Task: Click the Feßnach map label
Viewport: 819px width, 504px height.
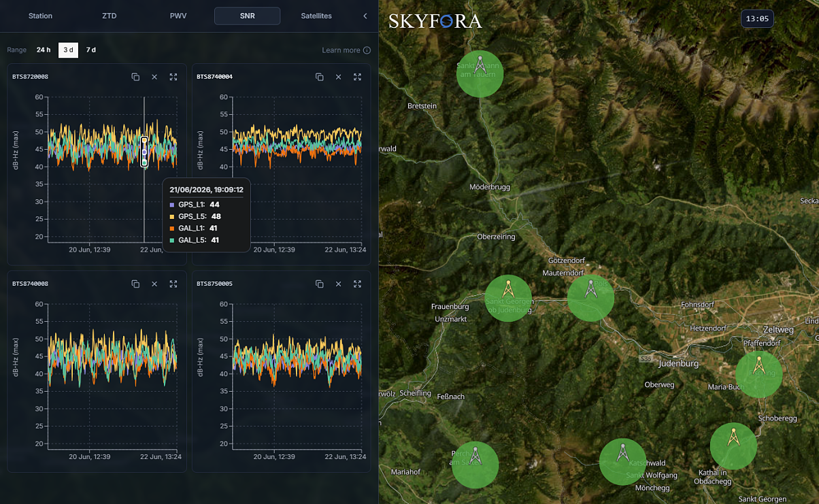Action: pyautogui.click(x=450, y=397)
